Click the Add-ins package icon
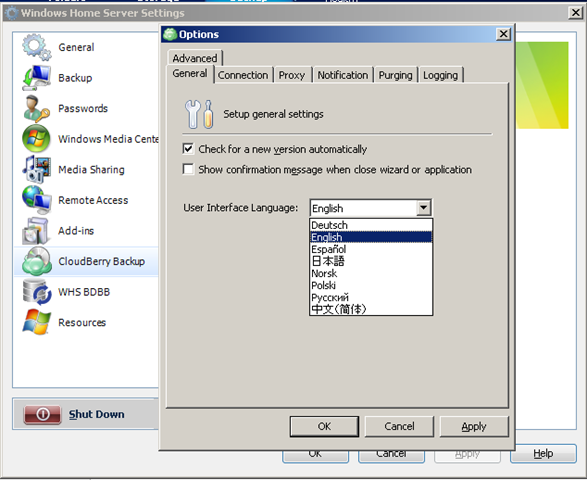 pyautogui.click(x=36, y=231)
